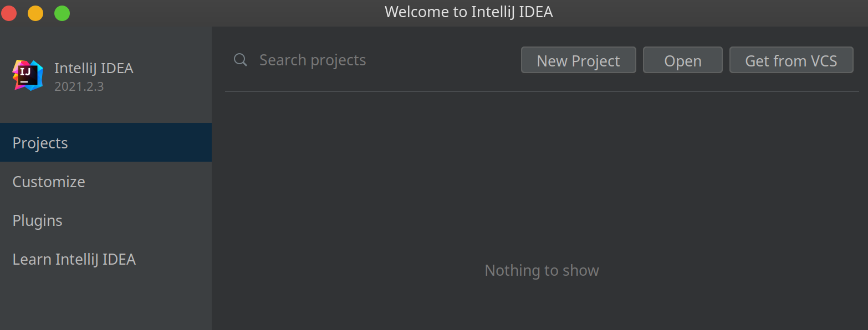Minimize window using yellow button
The width and height of the screenshot is (868, 330).
pyautogui.click(x=35, y=13)
